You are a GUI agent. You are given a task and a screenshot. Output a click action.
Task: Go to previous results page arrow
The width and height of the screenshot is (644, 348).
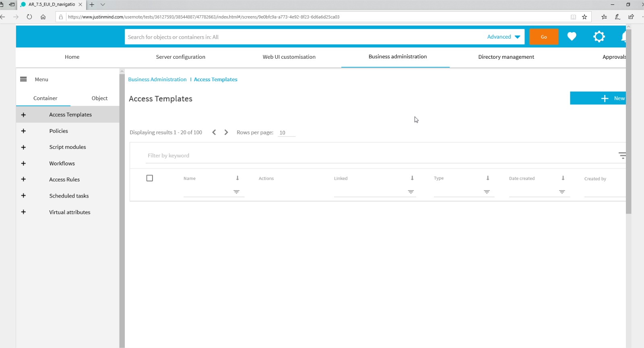[x=214, y=132]
